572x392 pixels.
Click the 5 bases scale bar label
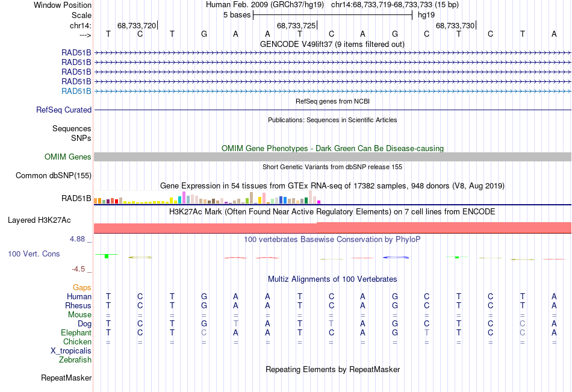[237, 15]
